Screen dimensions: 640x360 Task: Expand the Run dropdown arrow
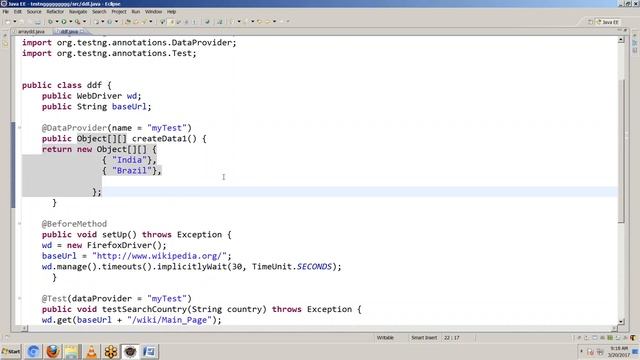click(71, 22)
